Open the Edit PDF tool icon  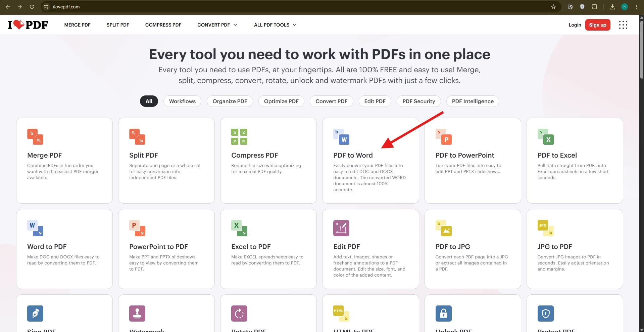click(341, 228)
